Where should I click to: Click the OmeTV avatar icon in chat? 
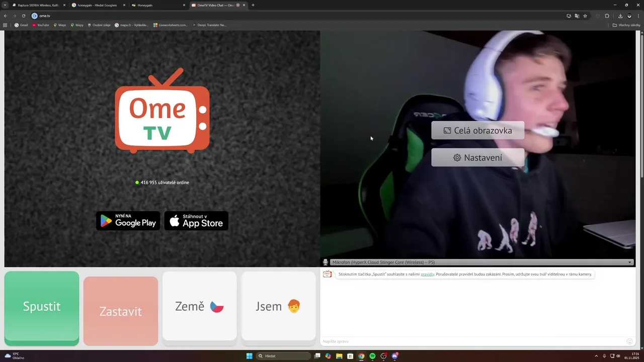click(328, 274)
